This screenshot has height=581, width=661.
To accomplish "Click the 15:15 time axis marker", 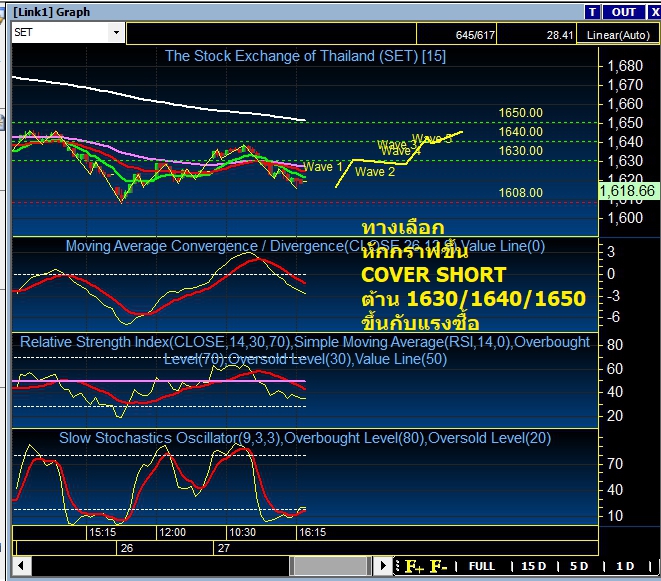I will tap(102, 532).
